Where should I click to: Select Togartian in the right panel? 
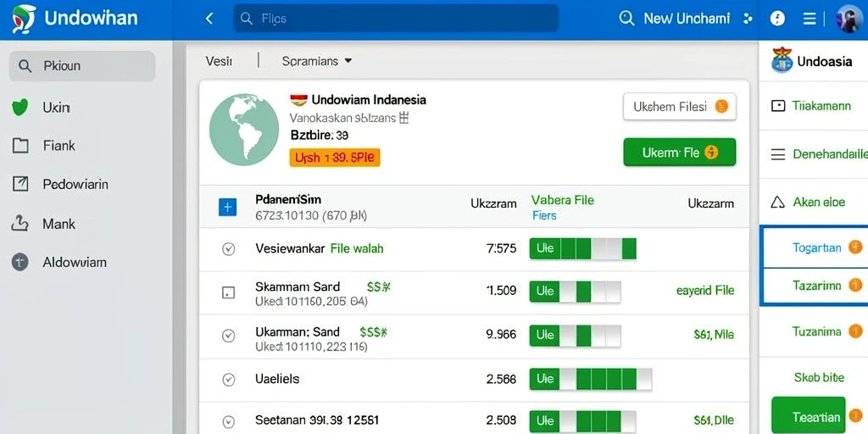click(817, 248)
